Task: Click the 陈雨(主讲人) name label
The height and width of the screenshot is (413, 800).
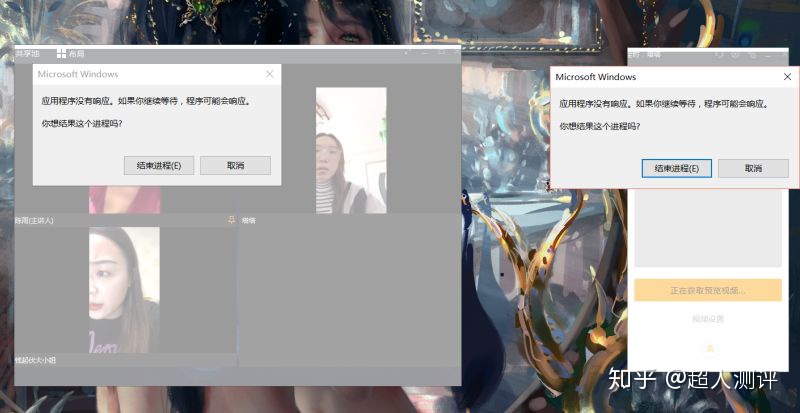Action: point(34,221)
